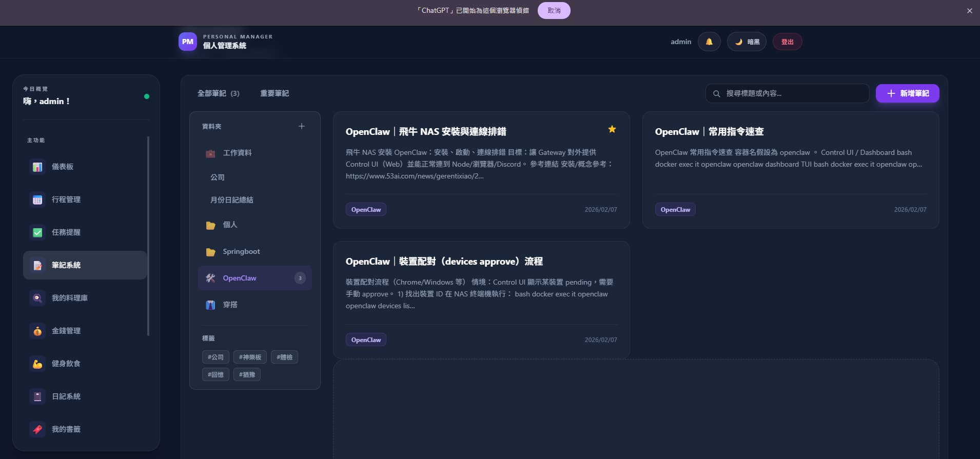Click the 工作資料 briefcase icon
This screenshot has height=459, width=980.
pos(210,153)
